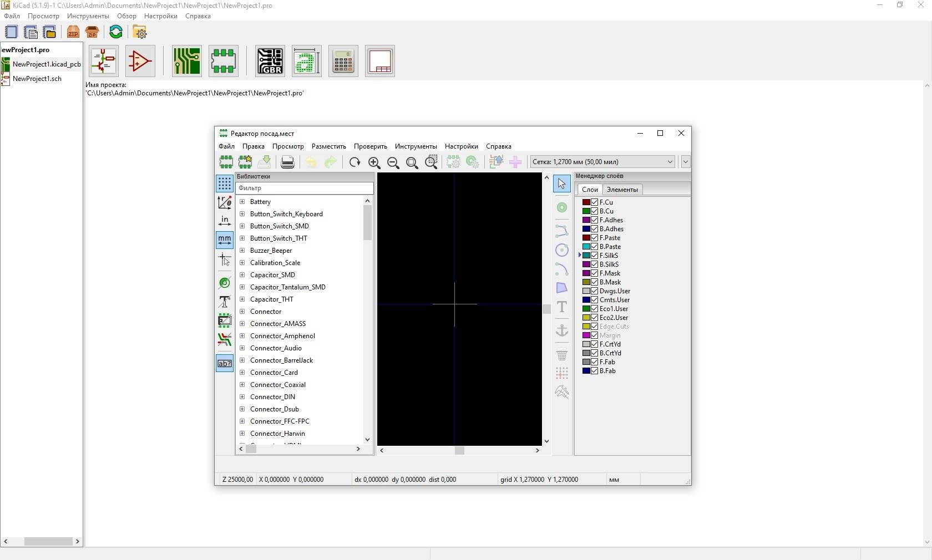Open the Проверить menu
The height and width of the screenshot is (560, 932).
(371, 146)
